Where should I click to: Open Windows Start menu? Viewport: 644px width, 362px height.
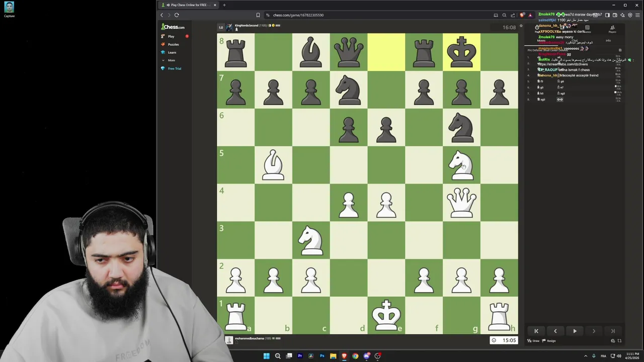click(267, 356)
